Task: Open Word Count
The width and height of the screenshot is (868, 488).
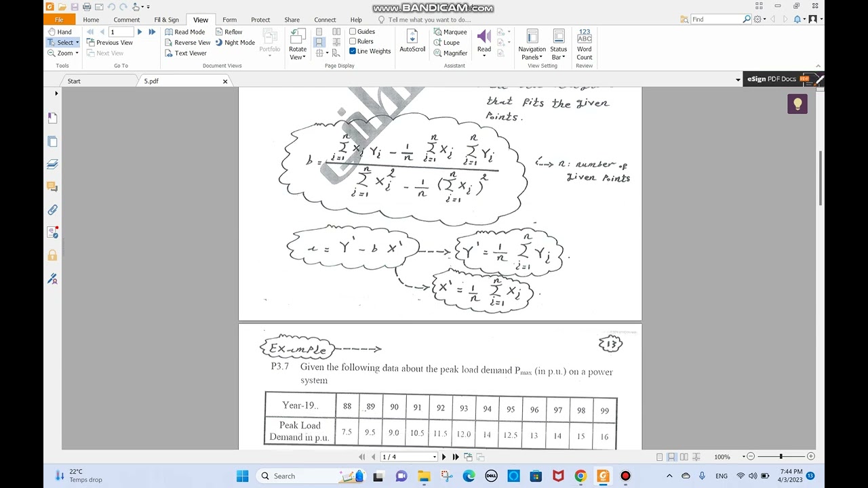Action: click(x=584, y=45)
